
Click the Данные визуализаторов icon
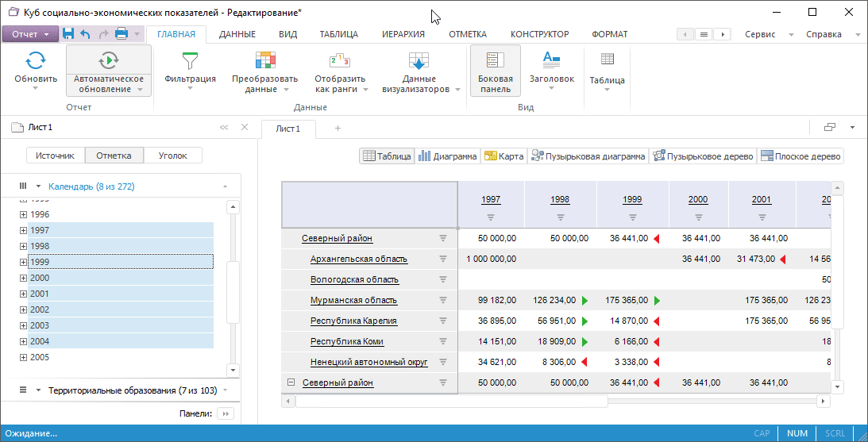pos(419,62)
